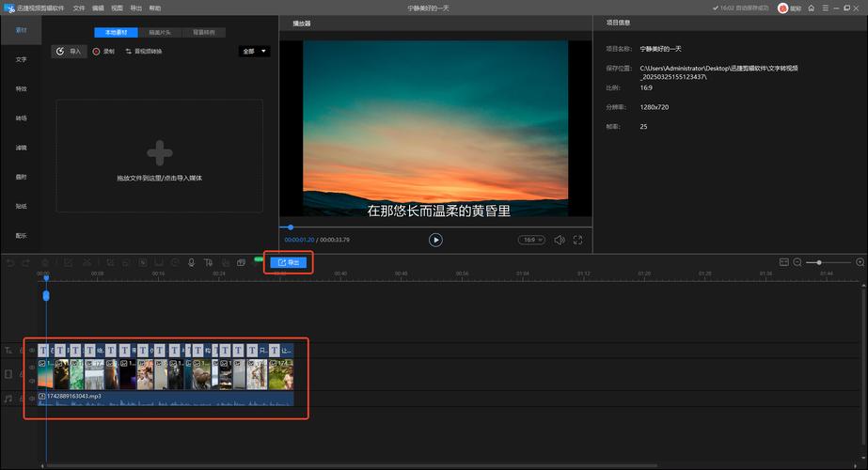Click the 导入 import button
The height and width of the screenshot is (470, 868).
(70, 52)
